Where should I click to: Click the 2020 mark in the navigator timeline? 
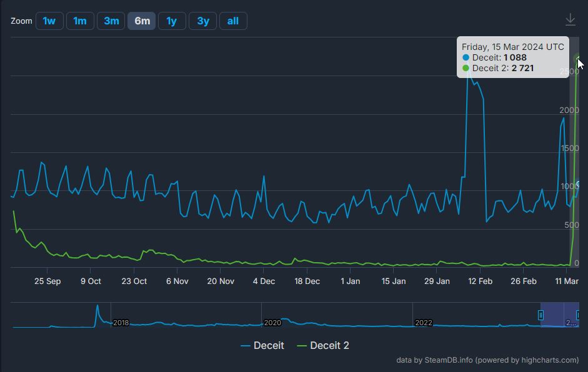pyautogui.click(x=272, y=323)
